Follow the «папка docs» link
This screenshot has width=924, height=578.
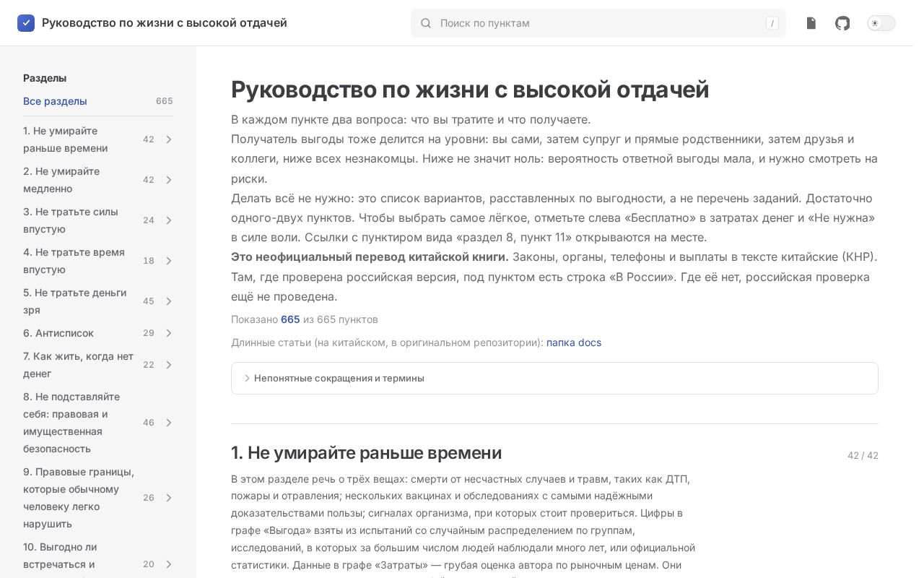click(x=574, y=342)
